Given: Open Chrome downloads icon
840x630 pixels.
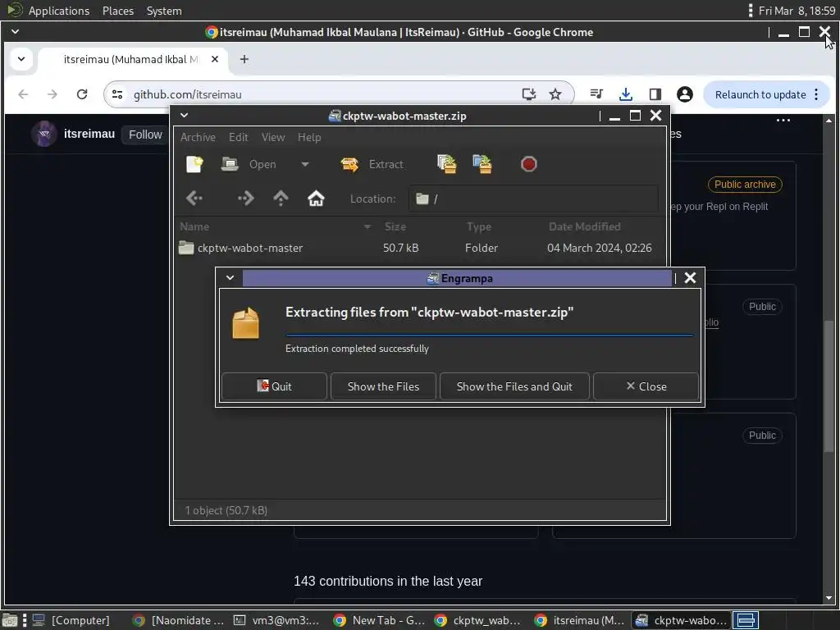Looking at the screenshot, I should pyautogui.click(x=625, y=94).
